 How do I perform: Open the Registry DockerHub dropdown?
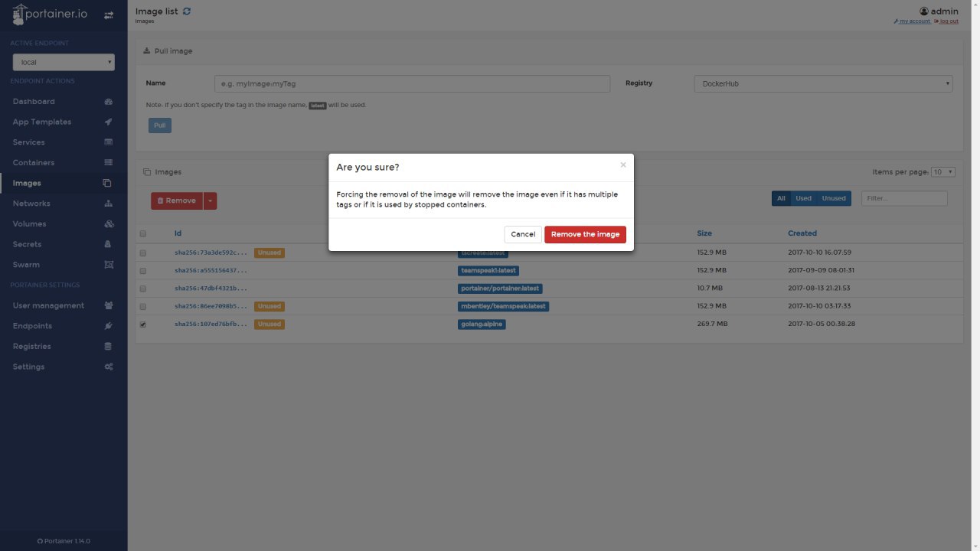(823, 83)
